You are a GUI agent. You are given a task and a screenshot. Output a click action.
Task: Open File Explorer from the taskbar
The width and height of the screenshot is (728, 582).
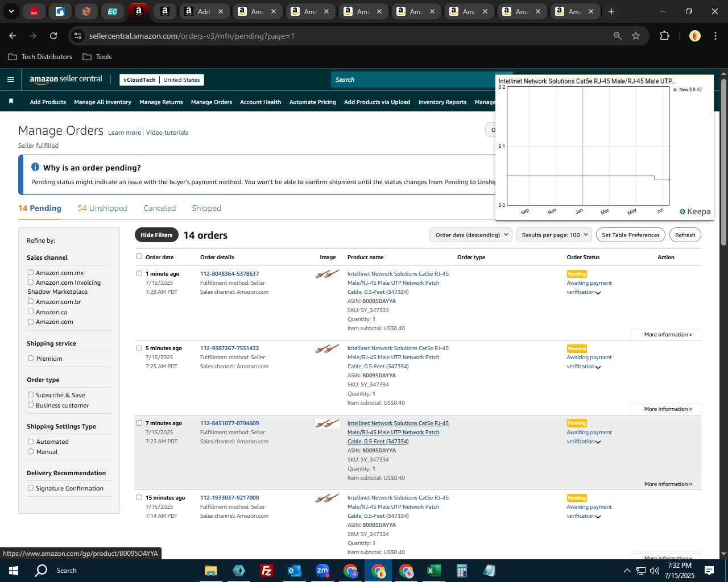pos(210,571)
